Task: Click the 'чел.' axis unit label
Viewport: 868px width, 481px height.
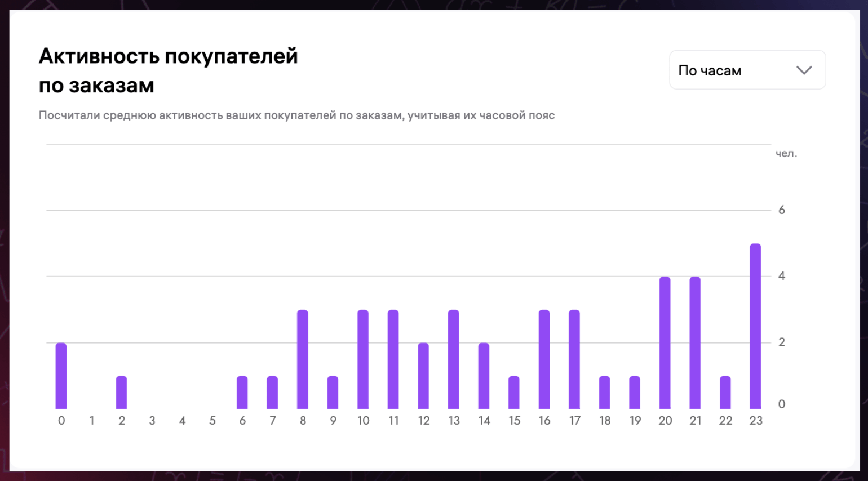Action: [x=786, y=153]
